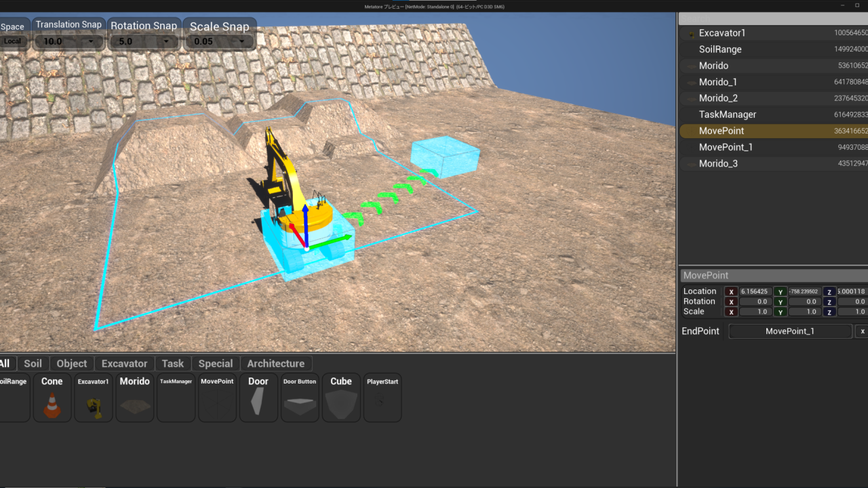Toggle the Local space mode button

coord(12,41)
